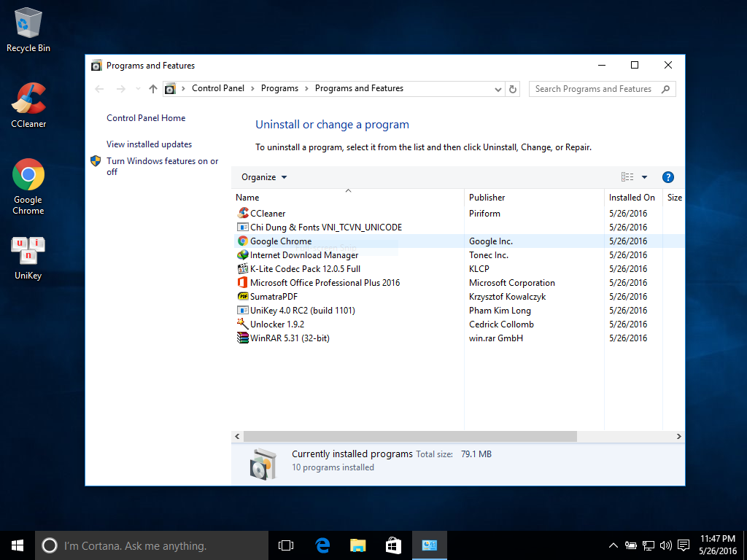This screenshot has height=560, width=747.
Task: Open Task View on the taskbar
Action: 286,545
